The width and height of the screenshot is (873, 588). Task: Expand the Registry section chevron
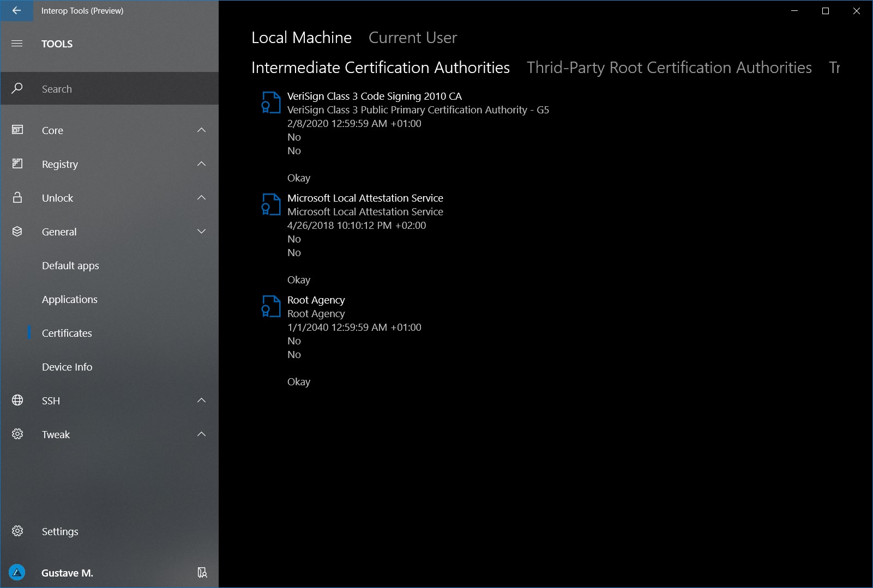(201, 164)
